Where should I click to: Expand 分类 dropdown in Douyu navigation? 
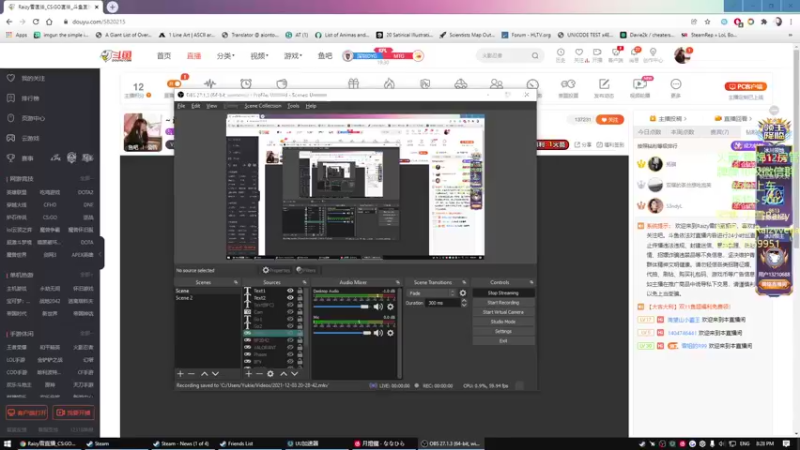point(226,56)
